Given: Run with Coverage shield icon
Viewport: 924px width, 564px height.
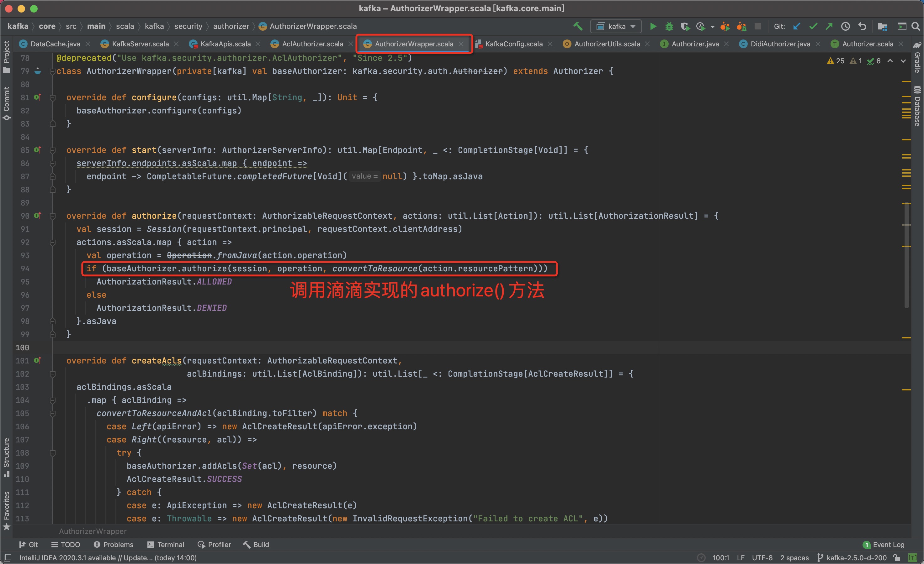Looking at the screenshot, I should pos(685,26).
